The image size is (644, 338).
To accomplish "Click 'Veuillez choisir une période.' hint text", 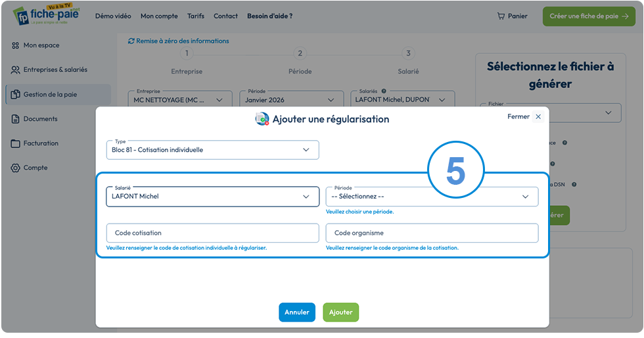I will [360, 212].
